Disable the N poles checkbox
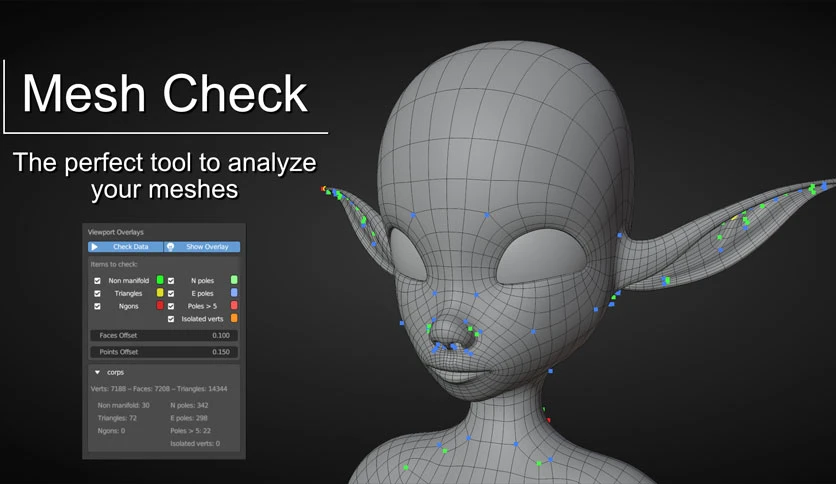Screen dimensions: 836x484 click(x=171, y=280)
